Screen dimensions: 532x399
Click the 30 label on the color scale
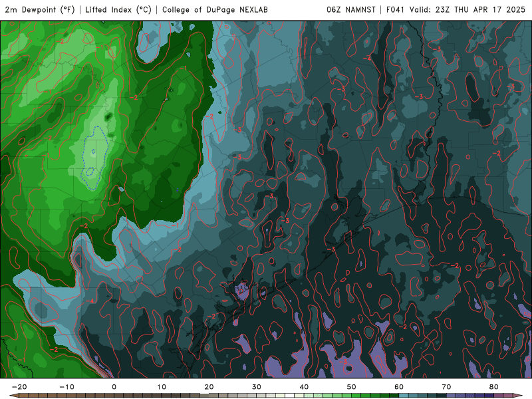pos(257,387)
